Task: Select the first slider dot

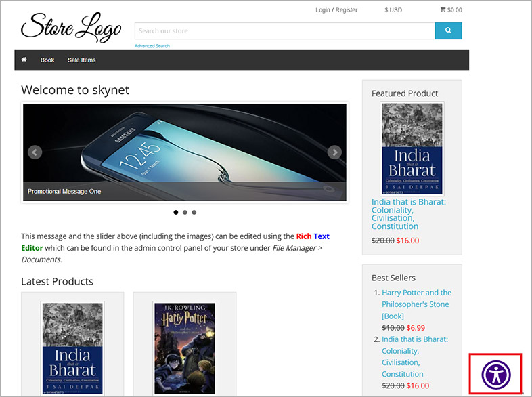Action: [x=176, y=212]
